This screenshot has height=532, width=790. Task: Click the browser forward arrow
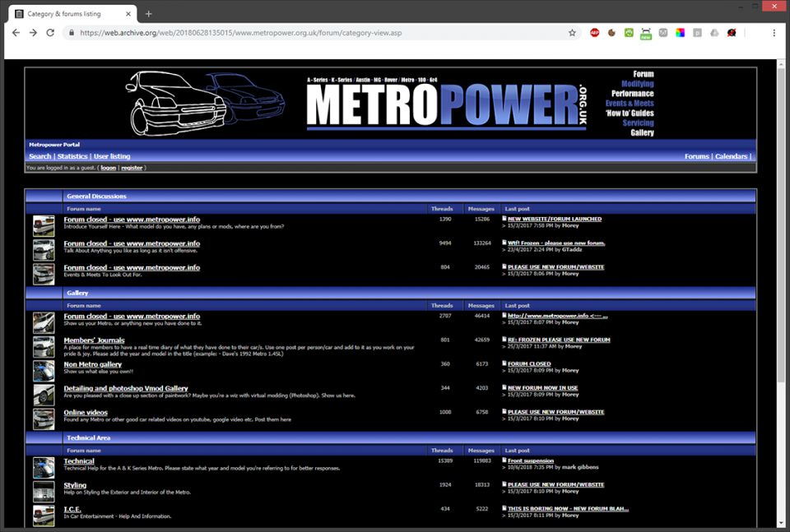[x=33, y=33]
